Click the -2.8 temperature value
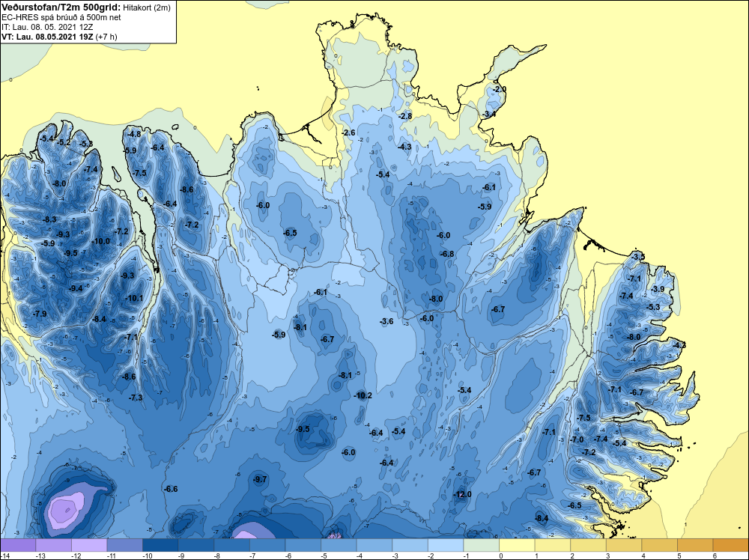Viewport: 749px width, 560px height. pyautogui.click(x=405, y=117)
